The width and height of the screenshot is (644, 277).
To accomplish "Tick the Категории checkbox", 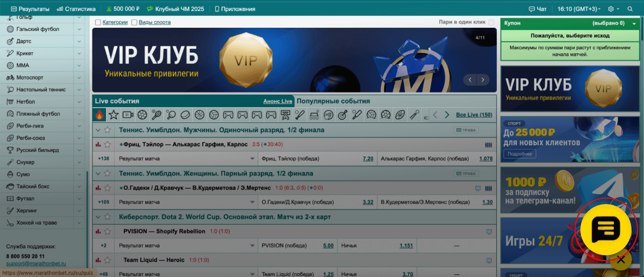I will tap(98, 22).
